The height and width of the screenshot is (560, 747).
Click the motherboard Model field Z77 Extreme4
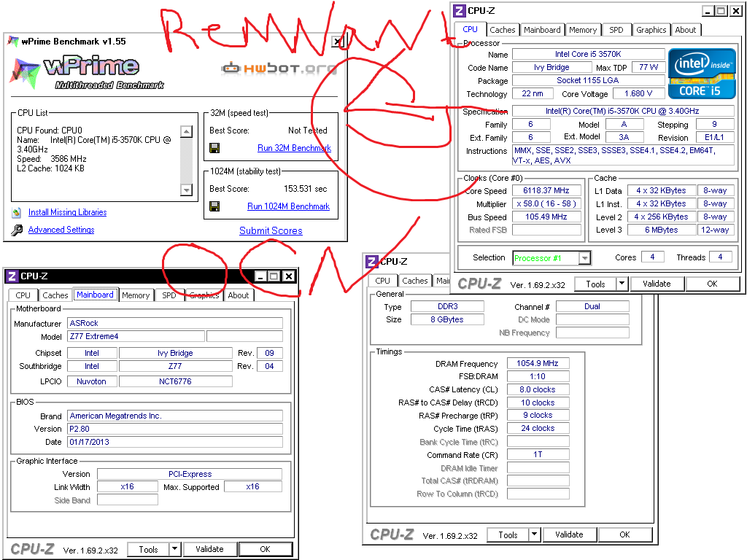pos(136,336)
